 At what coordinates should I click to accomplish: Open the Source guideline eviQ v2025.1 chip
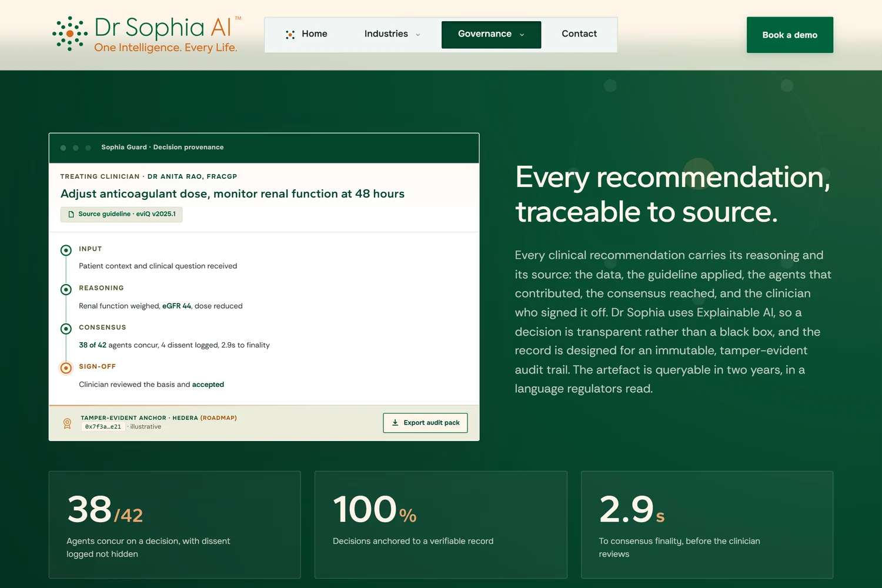coord(121,215)
